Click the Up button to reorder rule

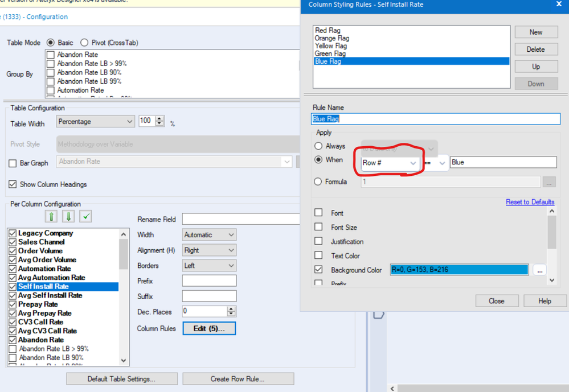(536, 67)
